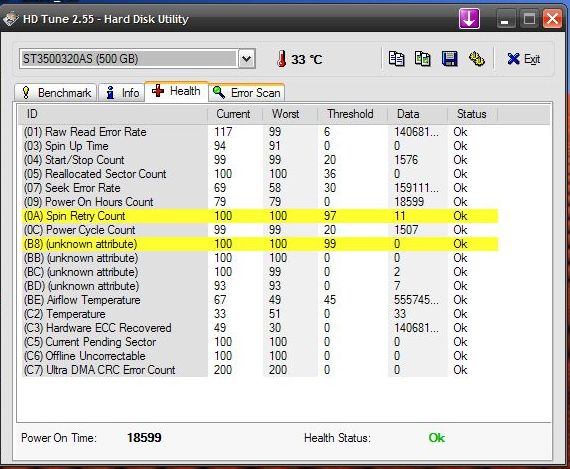Open the drive selection dropdown arrow
Image resolution: width=570 pixels, height=469 pixels.
tap(246, 59)
